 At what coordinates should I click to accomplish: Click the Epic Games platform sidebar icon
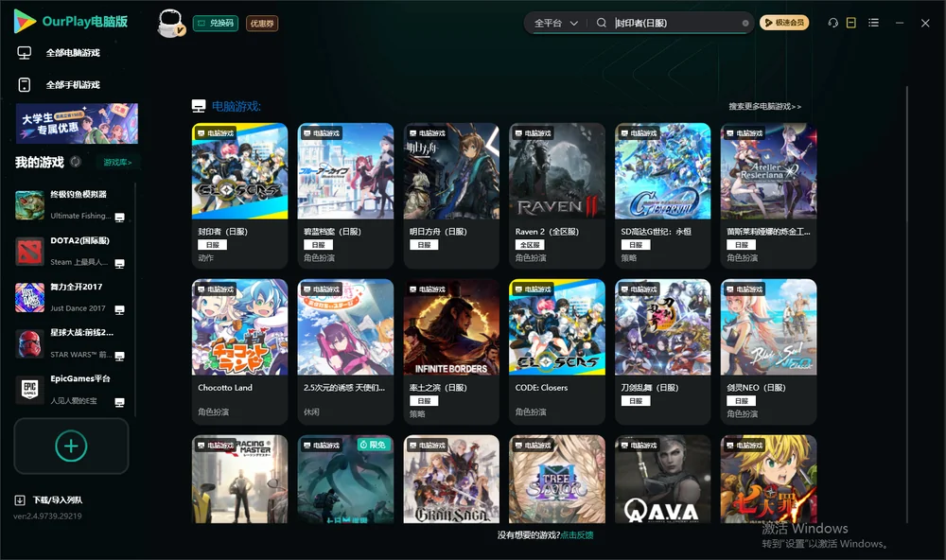tap(29, 390)
